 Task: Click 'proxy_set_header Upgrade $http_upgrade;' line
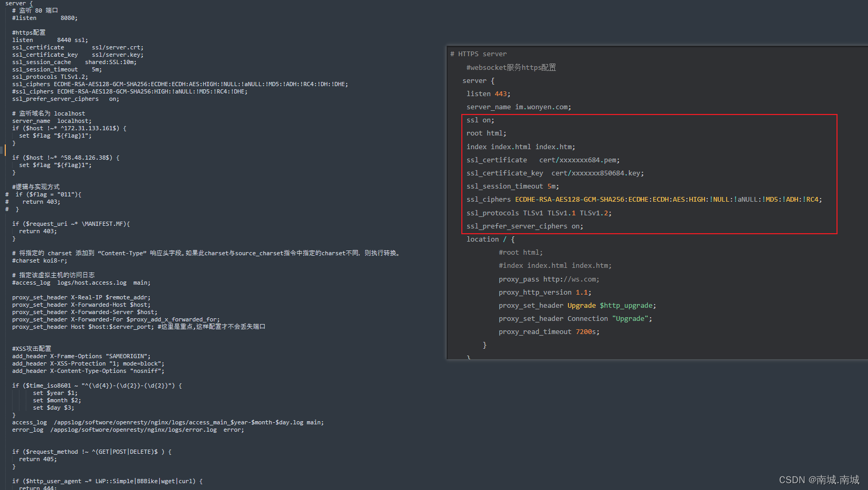point(577,305)
